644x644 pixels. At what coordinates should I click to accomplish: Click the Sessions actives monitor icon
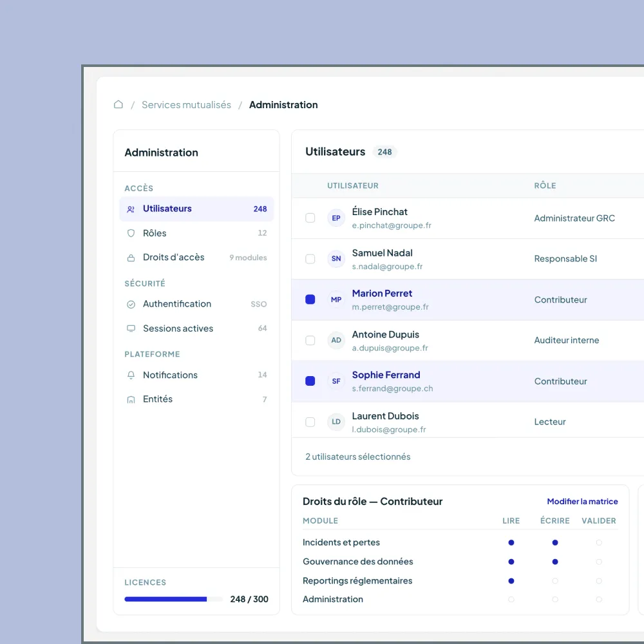click(x=131, y=328)
